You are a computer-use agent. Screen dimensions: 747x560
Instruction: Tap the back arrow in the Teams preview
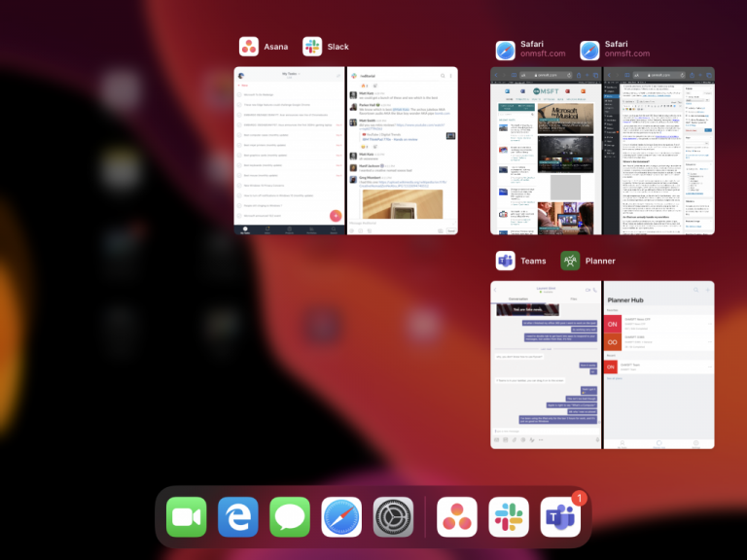495,290
